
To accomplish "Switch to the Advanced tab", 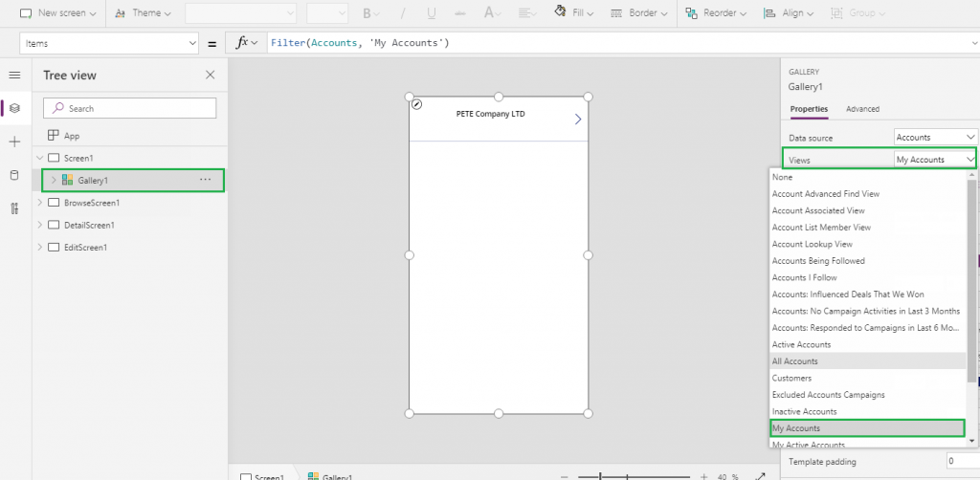I will [862, 109].
